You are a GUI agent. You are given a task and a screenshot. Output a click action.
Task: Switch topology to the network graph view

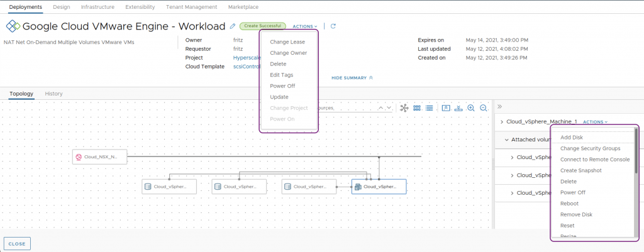[404, 108]
